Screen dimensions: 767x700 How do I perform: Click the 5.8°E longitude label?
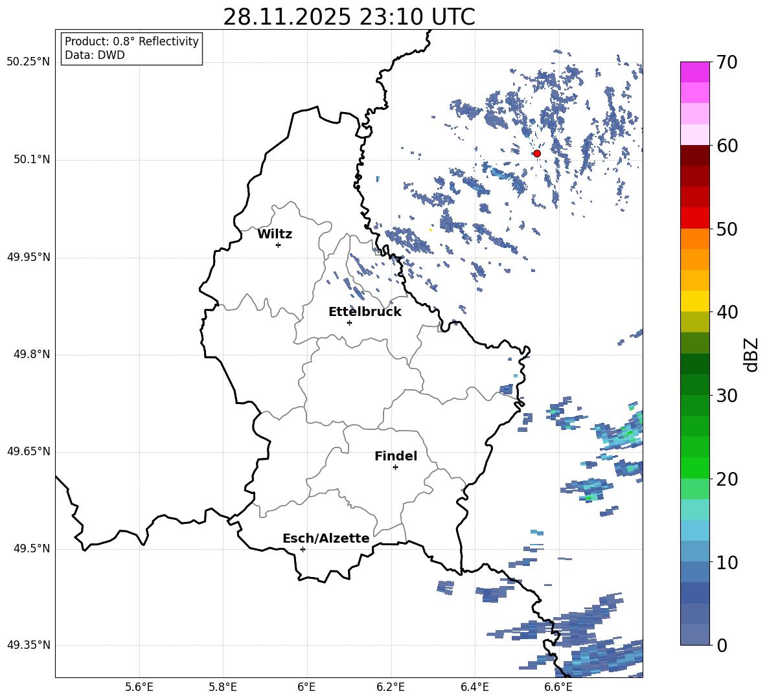pos(223,687)
